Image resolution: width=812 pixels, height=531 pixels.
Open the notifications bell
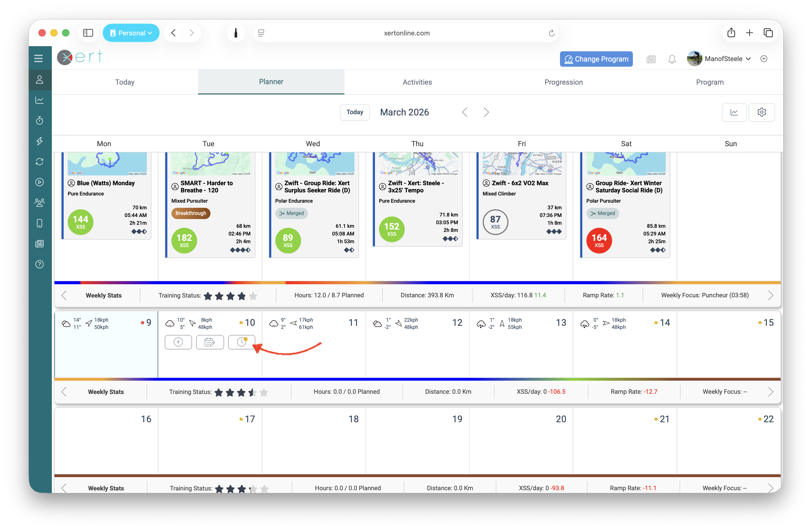point(672,59)
